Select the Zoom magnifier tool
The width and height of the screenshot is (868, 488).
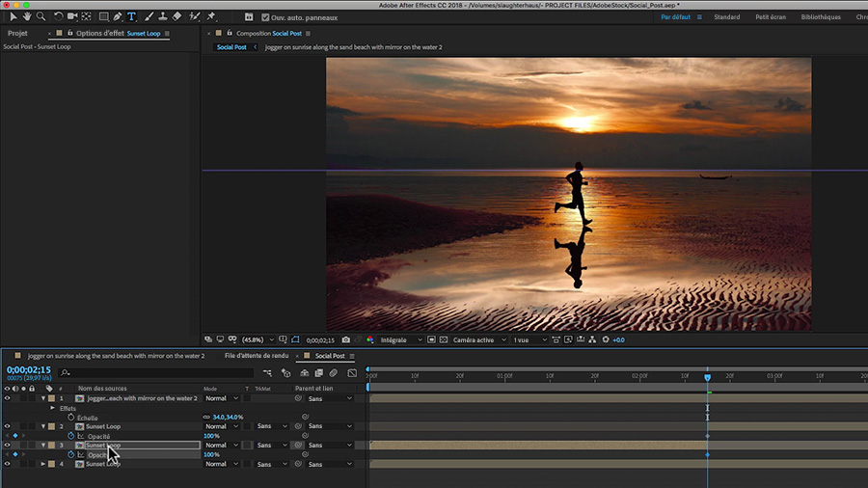click(41, 16)
